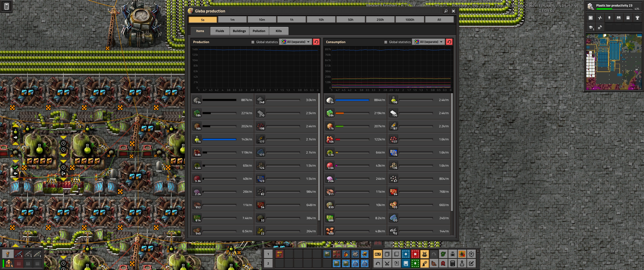Click the 221k/m production row
Screen dimensions: 644x270
coord(223,113)
